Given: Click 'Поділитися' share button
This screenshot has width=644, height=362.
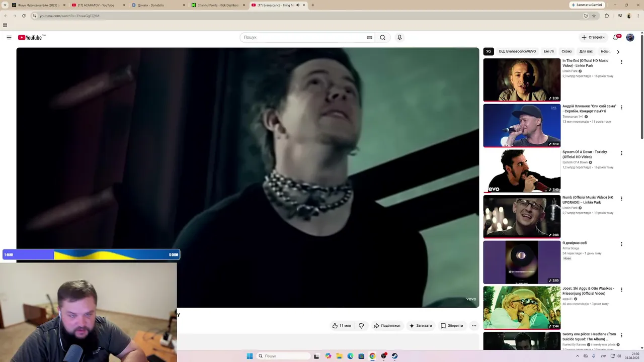Looking at the screenshot, I should [x=387, y=326].
